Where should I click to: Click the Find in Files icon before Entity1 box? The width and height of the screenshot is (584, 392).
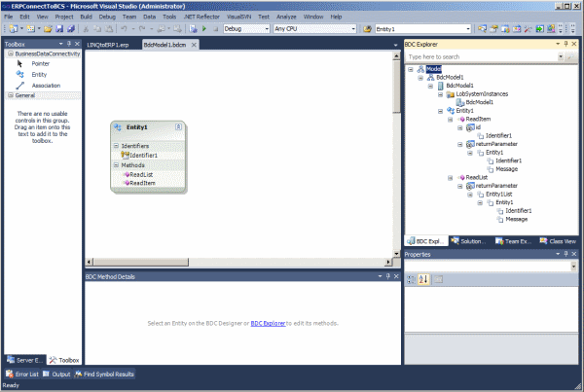pos(367,28)
